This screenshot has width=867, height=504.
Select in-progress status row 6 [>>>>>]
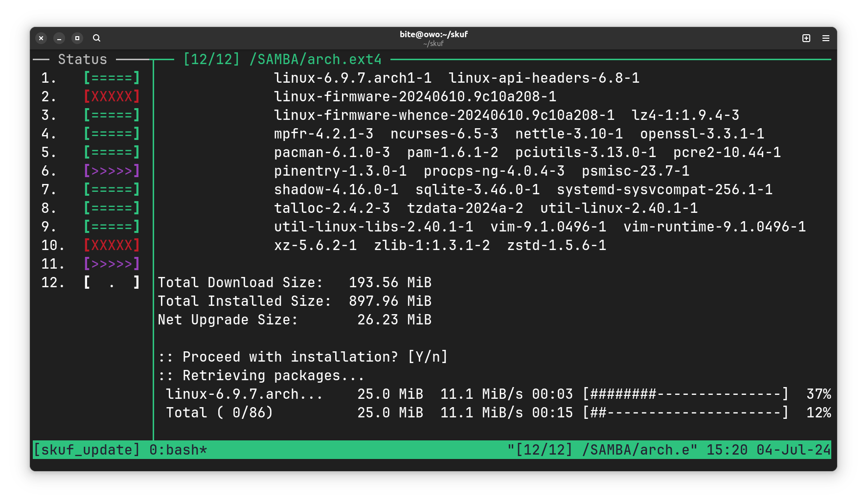pos(112,171)
